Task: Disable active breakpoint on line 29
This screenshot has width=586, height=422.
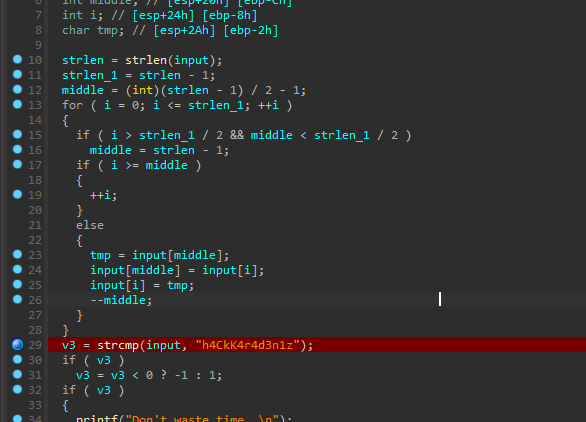Action: point(17,344)
